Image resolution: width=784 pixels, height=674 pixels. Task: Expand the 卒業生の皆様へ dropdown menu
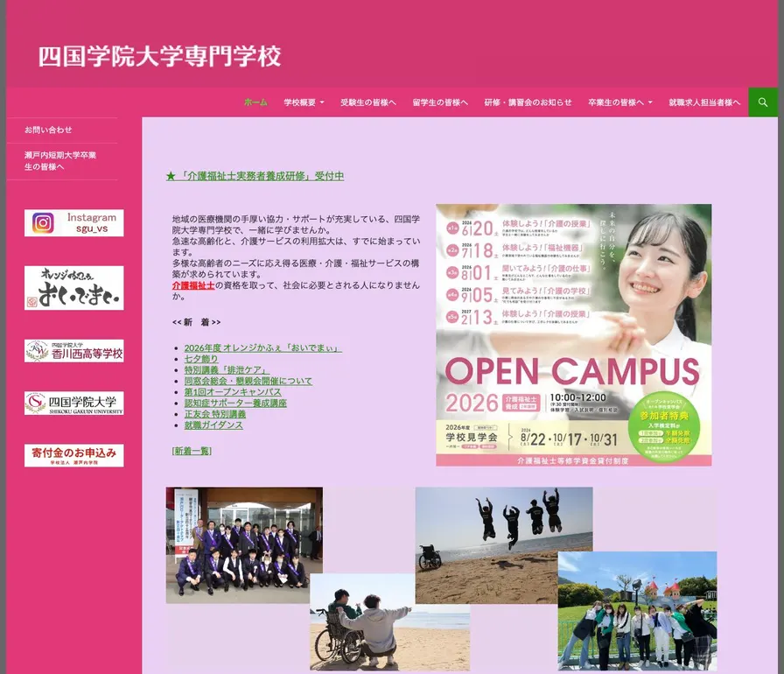tap(620, 102)
